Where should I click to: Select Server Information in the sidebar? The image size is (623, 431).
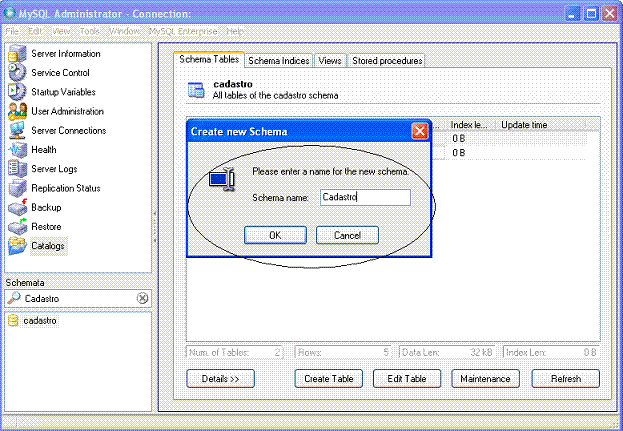pyautogui.click(x=66, y=54)
